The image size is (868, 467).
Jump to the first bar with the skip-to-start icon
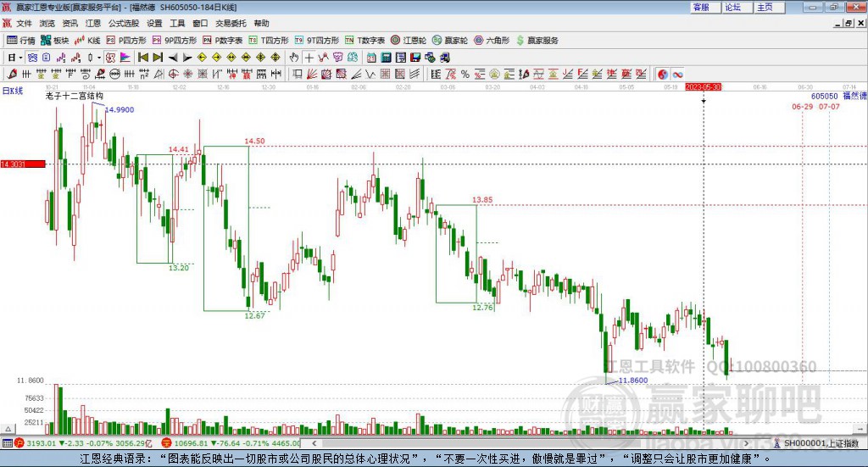pyautogui.click(x=142, y=58)
